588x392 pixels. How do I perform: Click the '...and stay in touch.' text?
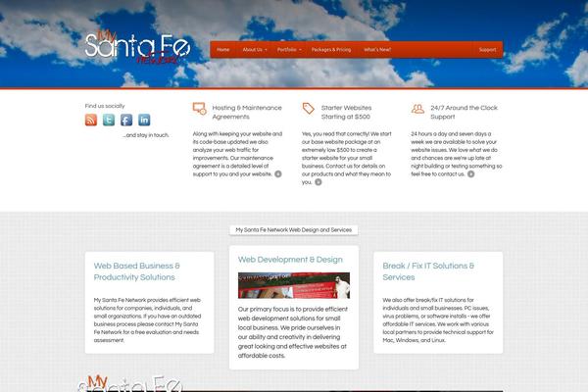[x=145, y=135]
